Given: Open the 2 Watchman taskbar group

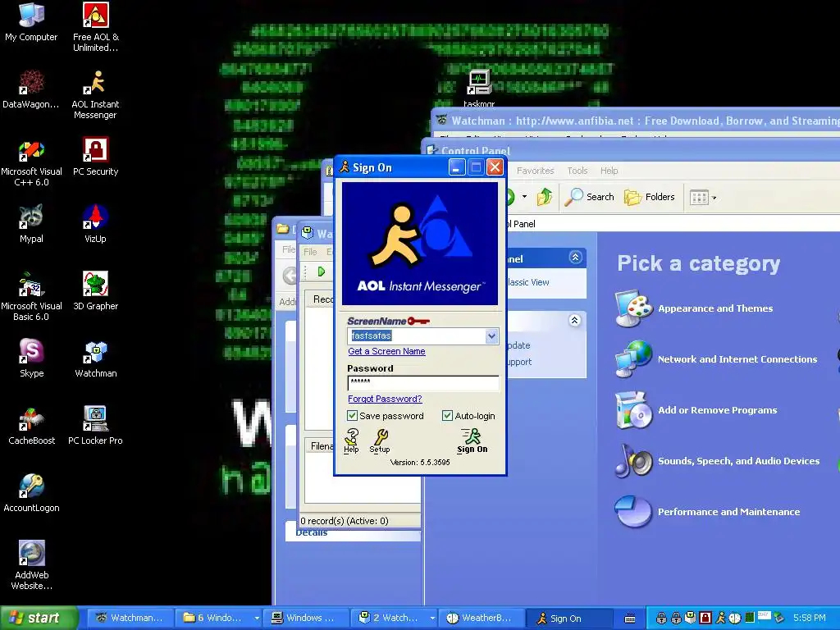Looking at the screenshot, I should click(395, 618).
